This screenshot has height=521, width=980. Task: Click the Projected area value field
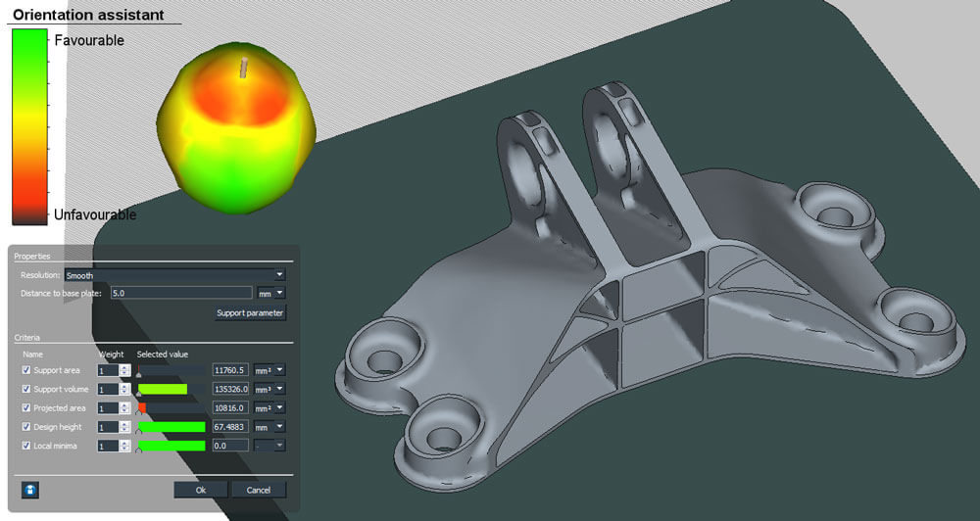point(231,408)
